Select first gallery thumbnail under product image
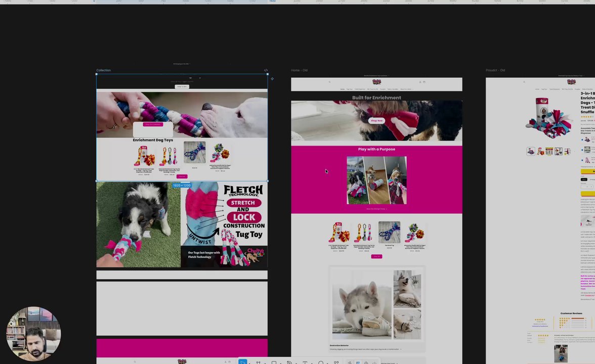Screen dimensions: 595x364 coord(531,151)
